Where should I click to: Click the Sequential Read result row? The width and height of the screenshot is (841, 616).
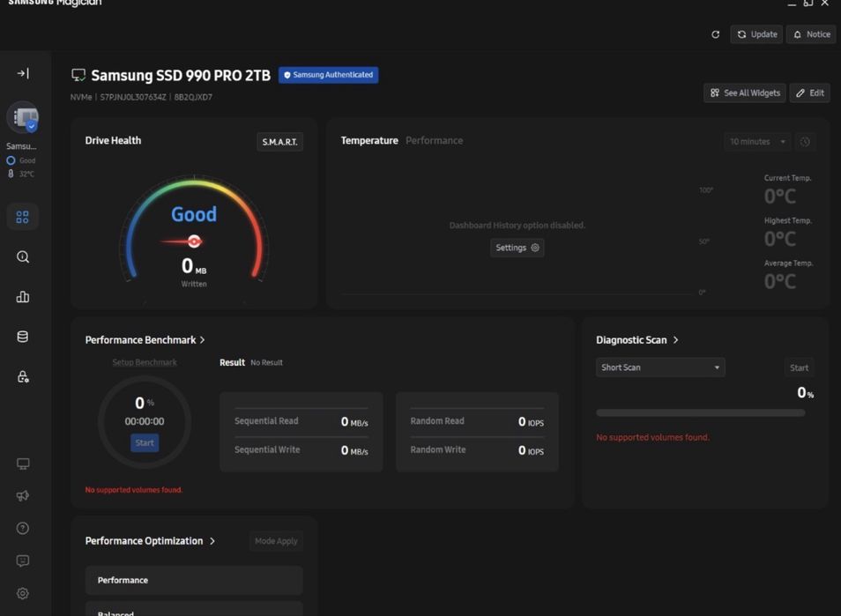click(x=301, y=421)
